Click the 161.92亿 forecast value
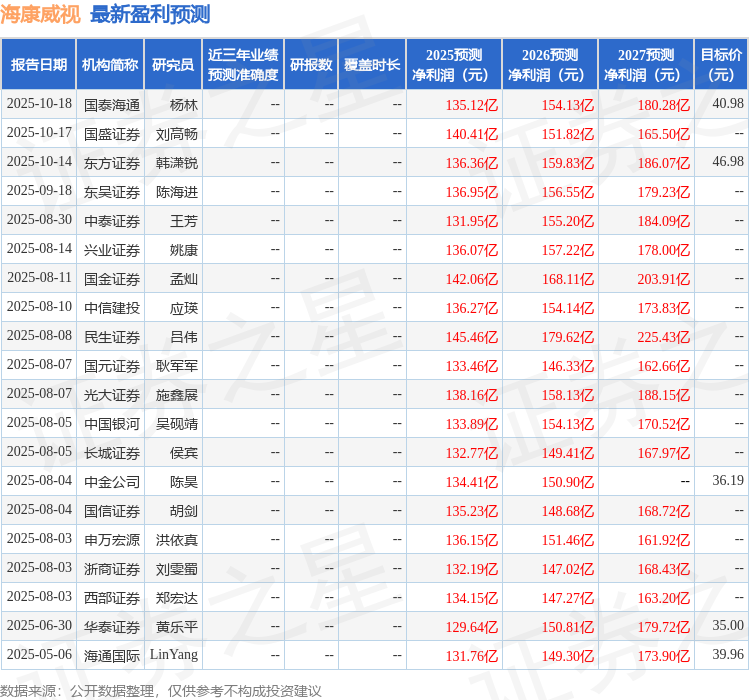Viewport: 749px width, 700px height. [x=663, y=540]
